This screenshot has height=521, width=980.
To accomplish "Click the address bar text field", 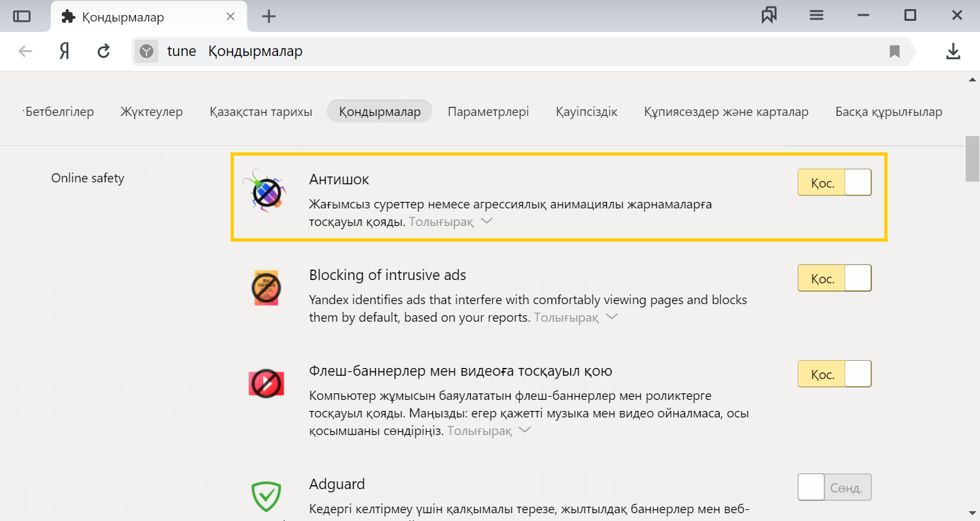I will pyautogui.click(x=521, y=51).
